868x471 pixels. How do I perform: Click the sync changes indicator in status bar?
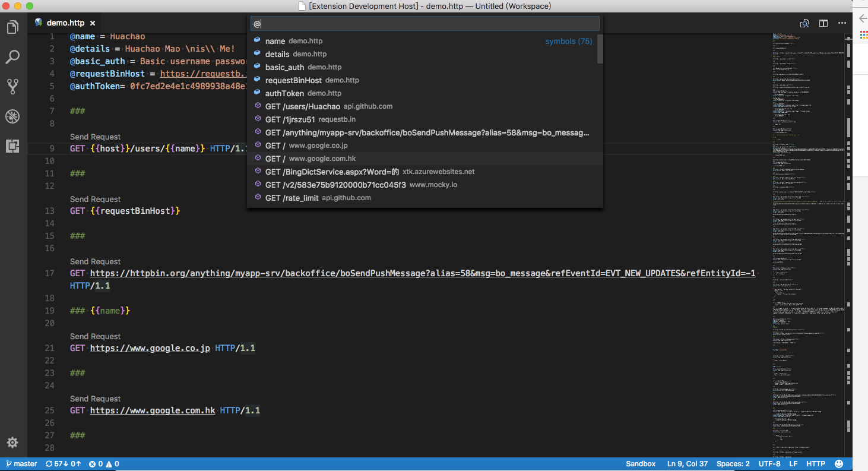[x=63, y=464]
